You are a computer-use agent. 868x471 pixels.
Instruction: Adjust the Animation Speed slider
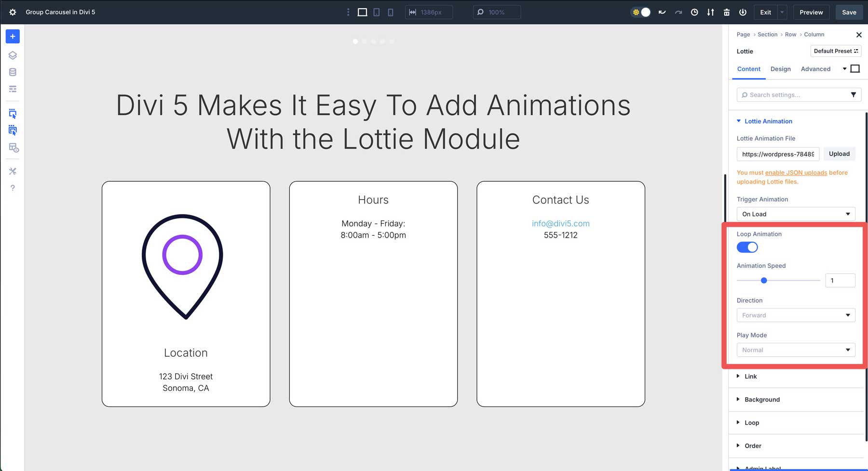click(x=764, y=280)
